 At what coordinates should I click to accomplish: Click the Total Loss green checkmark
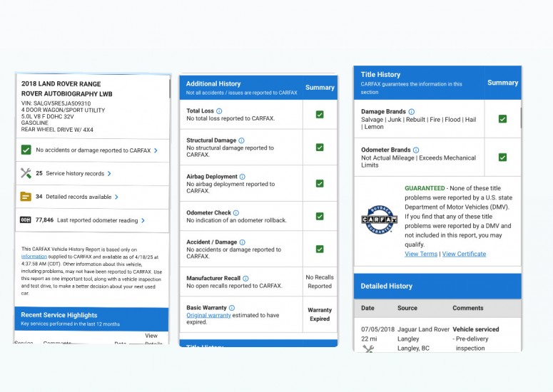click(320, 114)
